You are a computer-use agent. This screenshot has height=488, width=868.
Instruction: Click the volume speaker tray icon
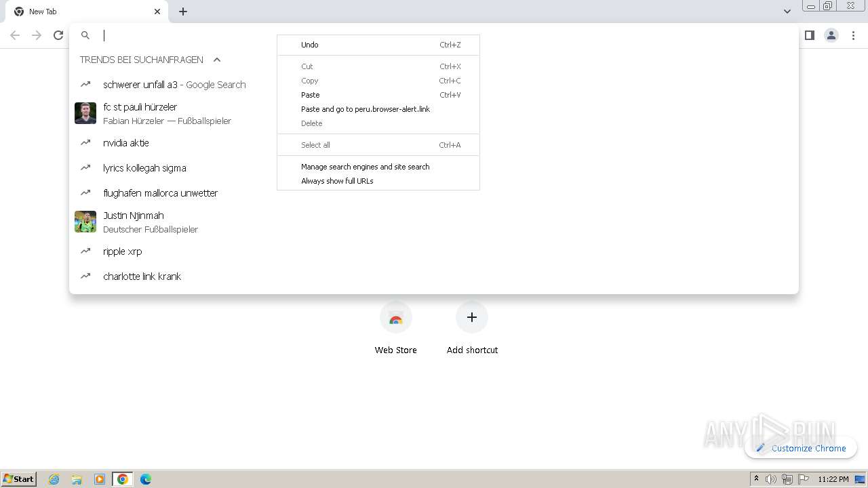[771, 479]
